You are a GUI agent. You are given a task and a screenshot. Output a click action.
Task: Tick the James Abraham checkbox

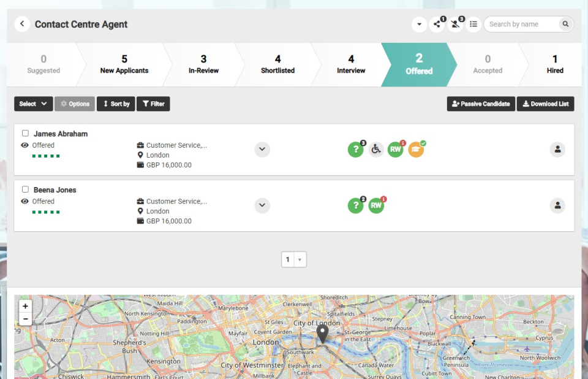point(25,133)
